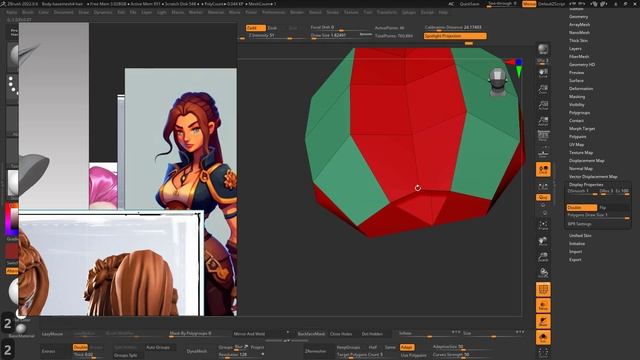Open the Render menu

[297, 12]
